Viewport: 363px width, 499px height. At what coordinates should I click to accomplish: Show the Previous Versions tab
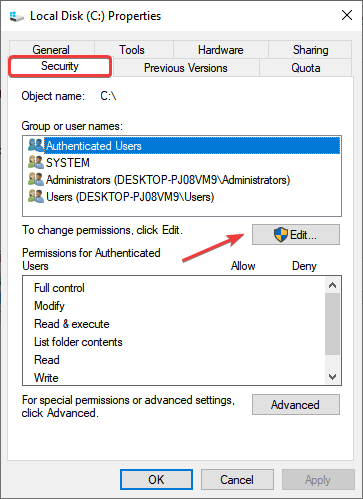point(186,68)
